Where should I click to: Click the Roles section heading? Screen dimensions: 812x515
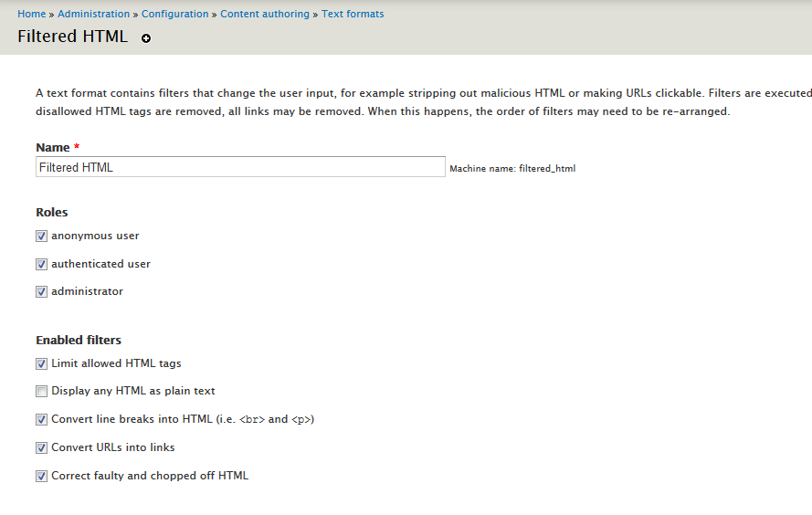point(52,212)
